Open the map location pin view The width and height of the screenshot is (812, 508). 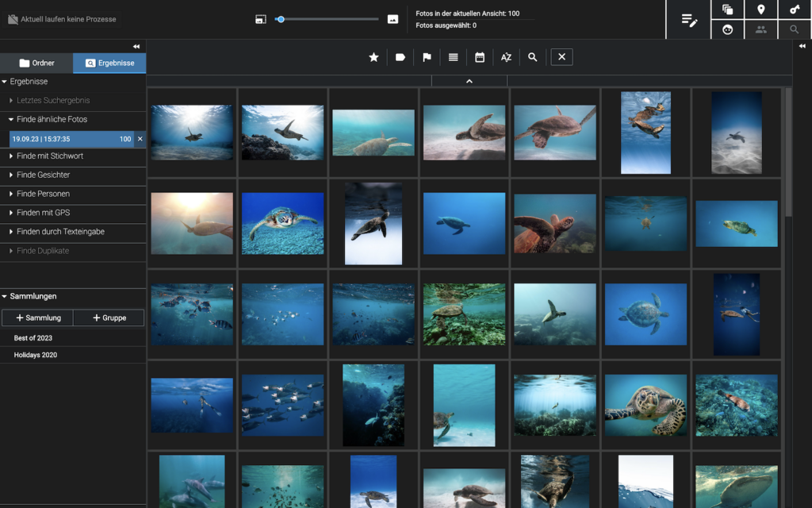tap(760, 10)
